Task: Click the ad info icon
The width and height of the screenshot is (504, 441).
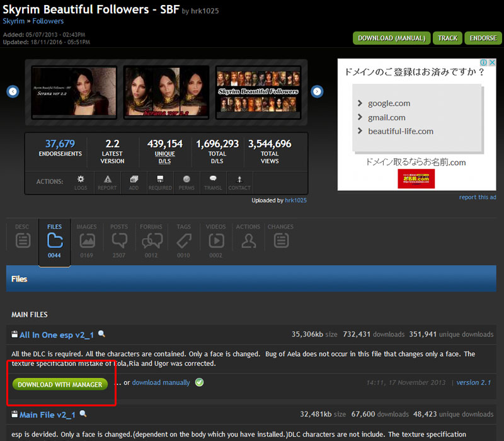Action: tap(483, 62)
